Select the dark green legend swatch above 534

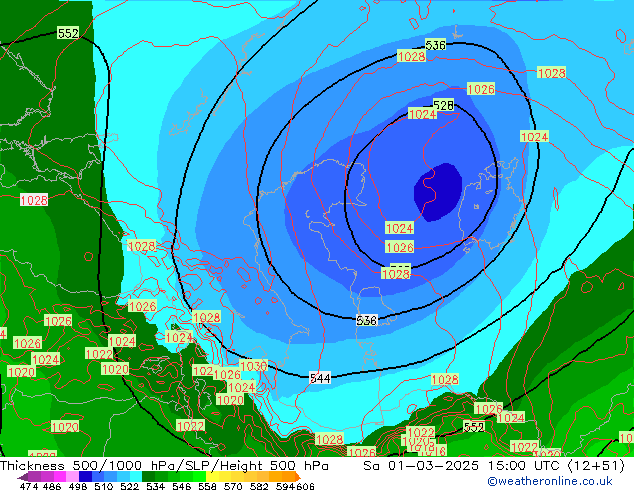pyautogui.click(x=148, y=476)
